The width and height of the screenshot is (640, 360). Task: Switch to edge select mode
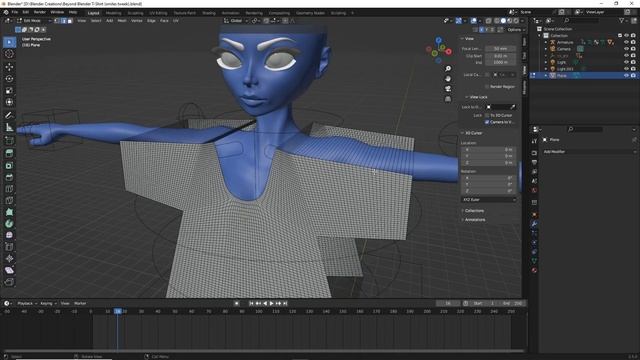(x=64, y=21)
